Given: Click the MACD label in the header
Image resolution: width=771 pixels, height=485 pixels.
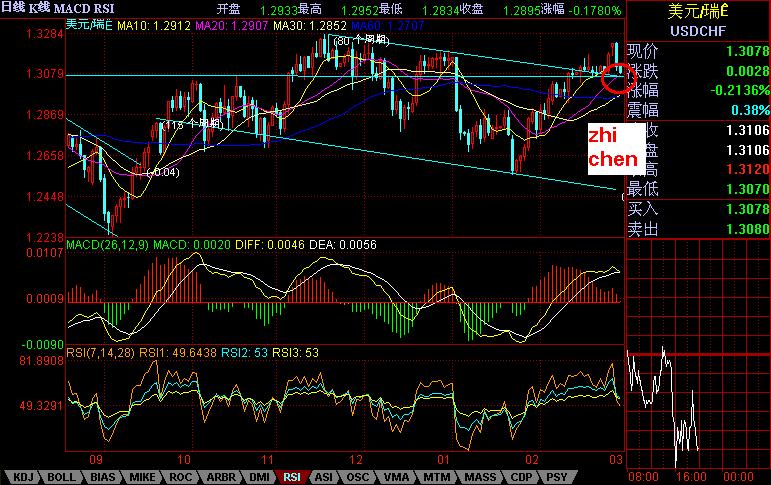Looking at the screenshot, I should point(71,8).
